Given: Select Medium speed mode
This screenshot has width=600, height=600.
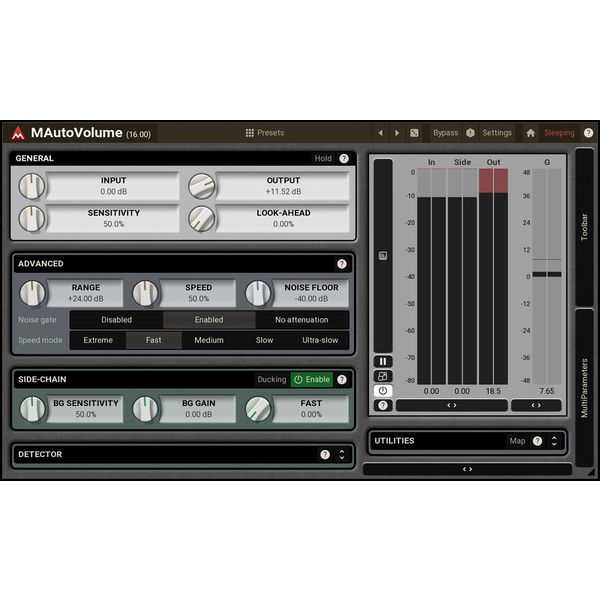Looking at the screenshot, I should point(209,340).
